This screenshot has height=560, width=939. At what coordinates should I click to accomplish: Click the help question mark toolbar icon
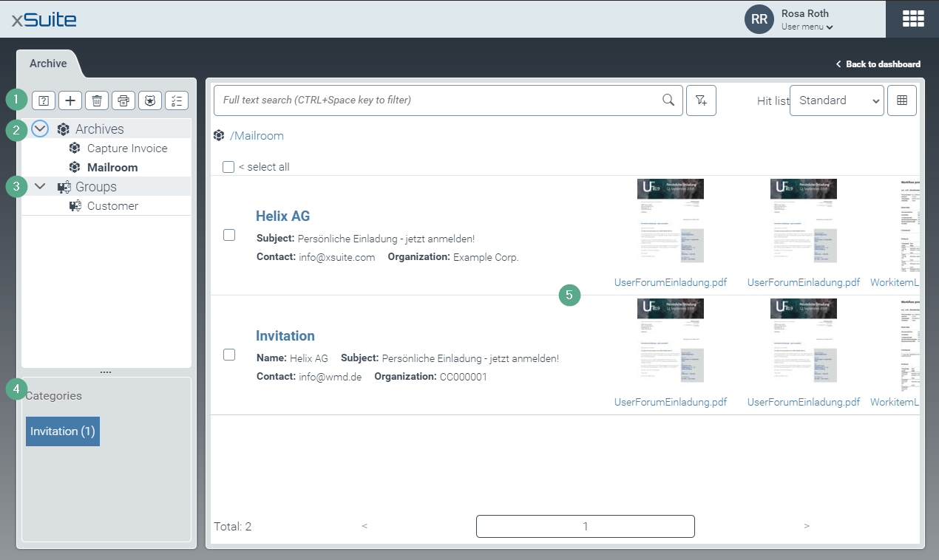click(x=44, y=101)
